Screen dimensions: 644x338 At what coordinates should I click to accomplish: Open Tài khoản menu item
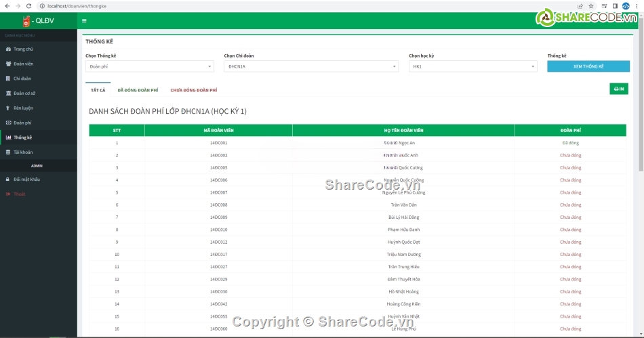[x=39, y=152]
